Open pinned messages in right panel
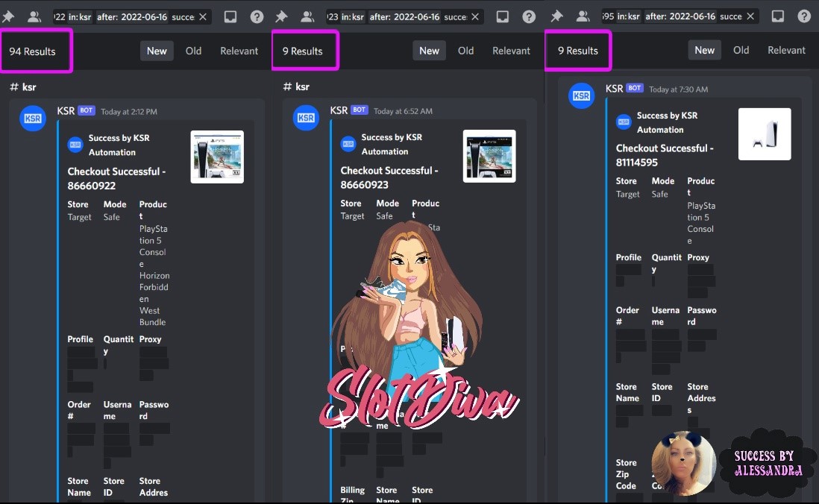The width and height of the screenshot is (819, 504). [x=556, y=16]
